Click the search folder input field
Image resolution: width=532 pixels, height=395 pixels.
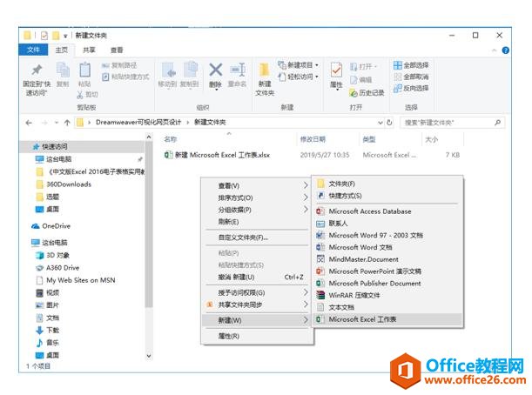pos(452,123)
